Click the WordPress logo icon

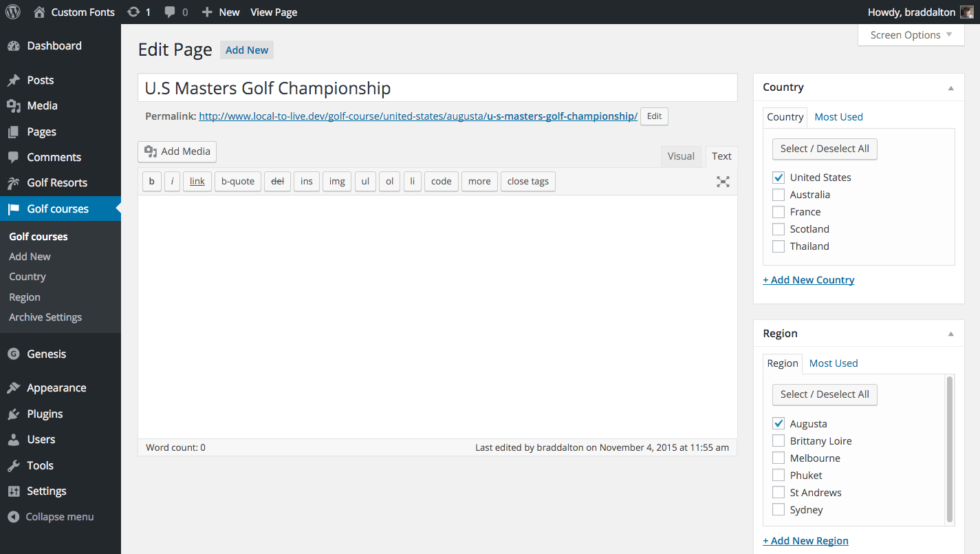pyautogui.click(x=13, y=12)
